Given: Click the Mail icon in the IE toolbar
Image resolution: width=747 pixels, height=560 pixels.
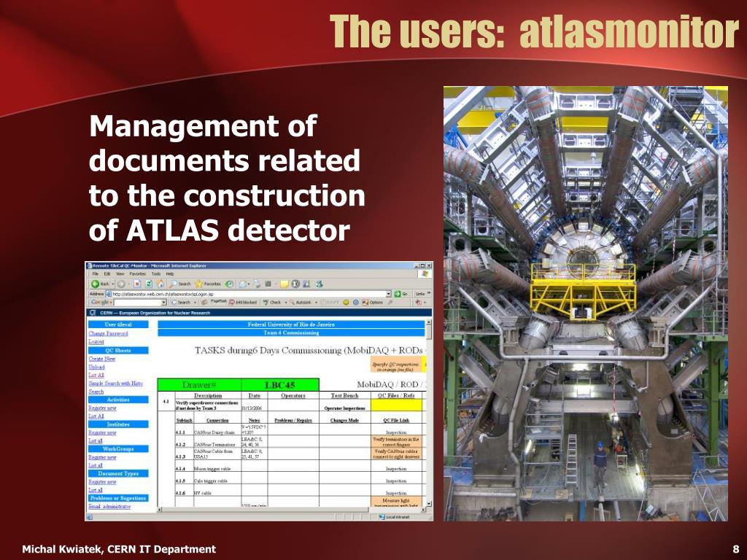Looking at the screenshot, I should [242, 284].
